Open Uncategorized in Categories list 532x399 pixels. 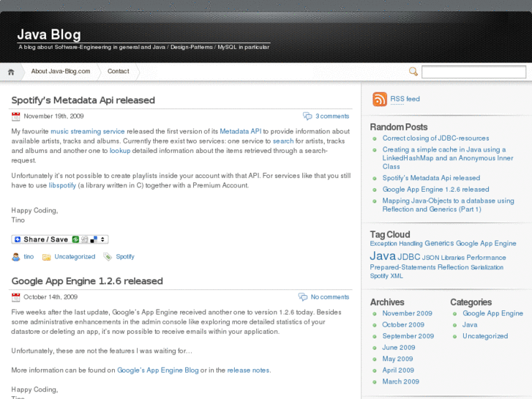tap(485, 336)
